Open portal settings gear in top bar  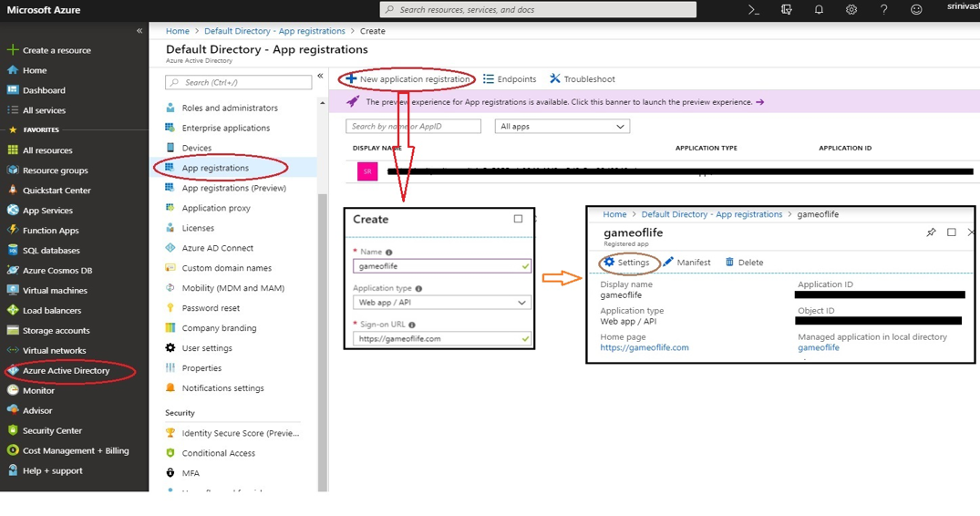point(851,10)
